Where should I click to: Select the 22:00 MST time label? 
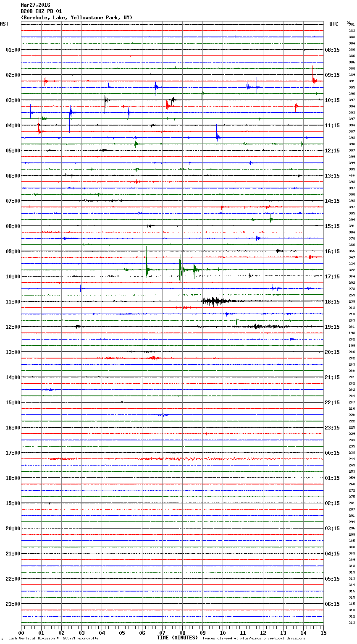click(x=13, y=579)
